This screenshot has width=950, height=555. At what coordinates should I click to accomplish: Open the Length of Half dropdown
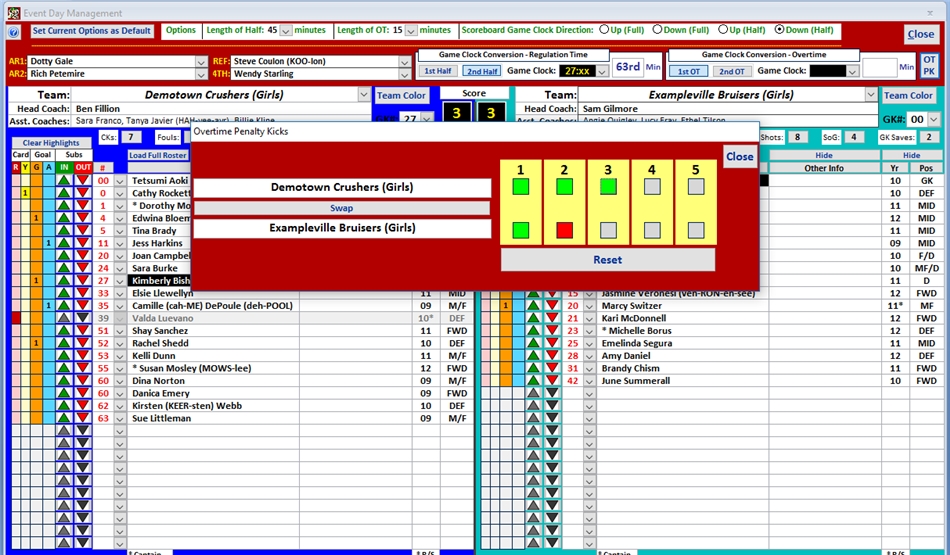point(286,30)
